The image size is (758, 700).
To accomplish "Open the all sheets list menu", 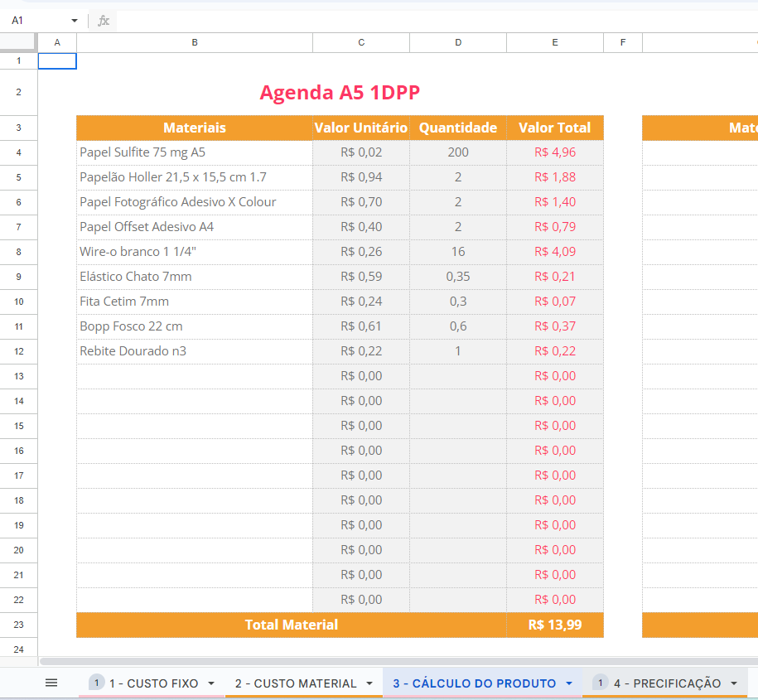I will (51, 683).
